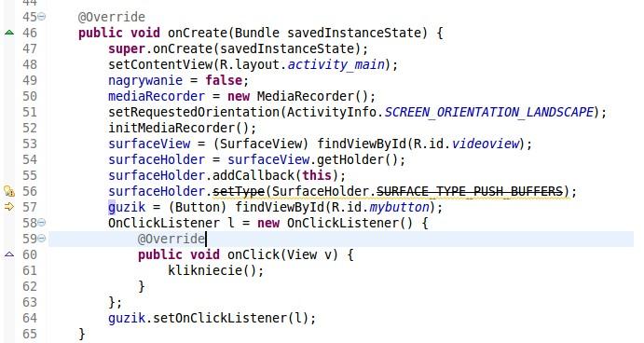Click the kliknięcie() call on line 61
Viewport: 644px width, 343px height.
click(x=215, y=270)
